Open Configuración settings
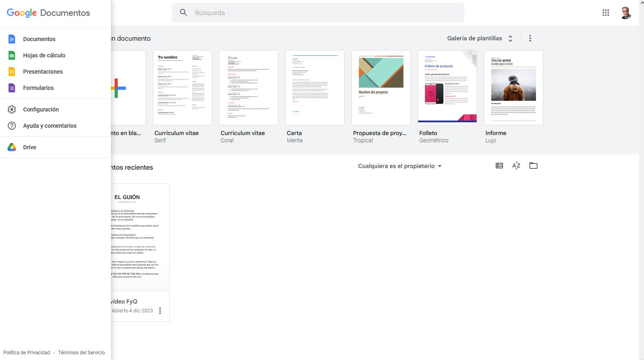This screenshot has width=644, height=360. [x=41, y=109]
